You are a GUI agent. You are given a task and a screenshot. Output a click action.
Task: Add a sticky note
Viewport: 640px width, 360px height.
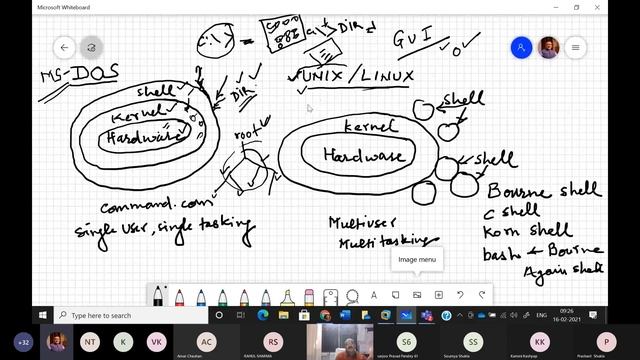(x=395, y=295)
